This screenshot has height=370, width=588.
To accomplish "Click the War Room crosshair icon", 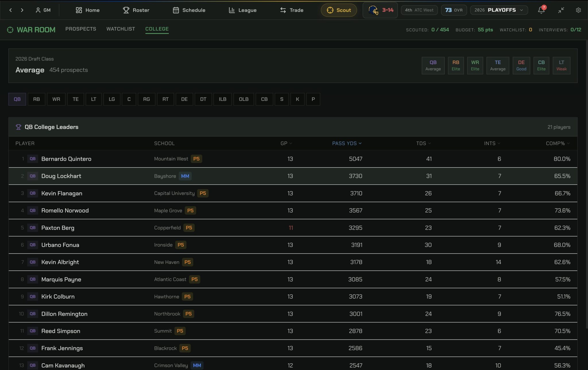I will click(10, 30).
